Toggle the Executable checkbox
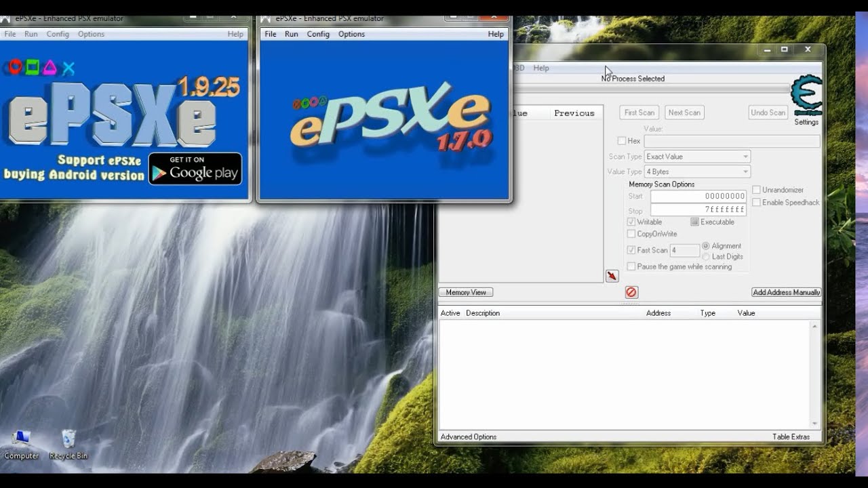 click(694, 222)
